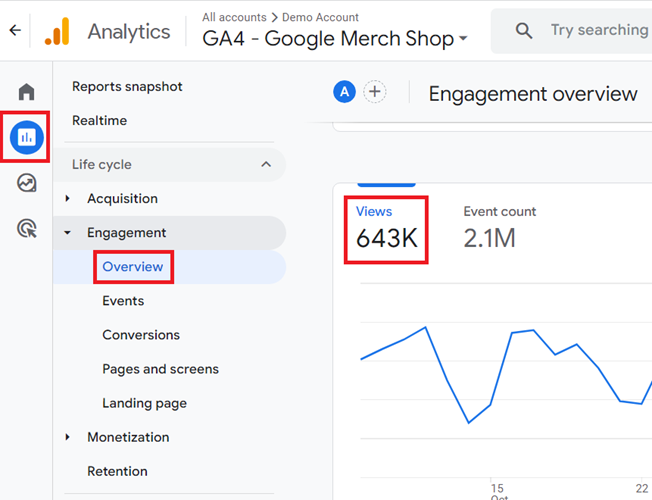
Task: Expand the Acquisition tree arrow
Action: [x=67, y=198]
